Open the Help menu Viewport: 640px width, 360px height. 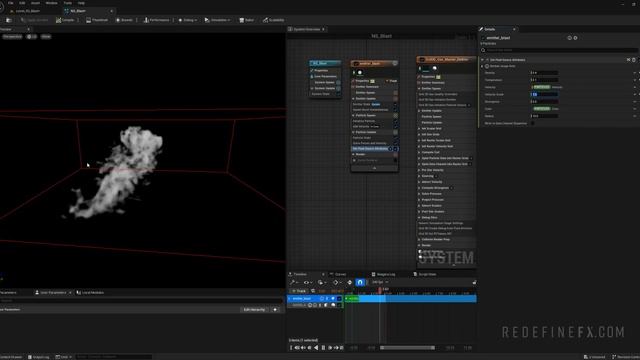coord(81,3)
